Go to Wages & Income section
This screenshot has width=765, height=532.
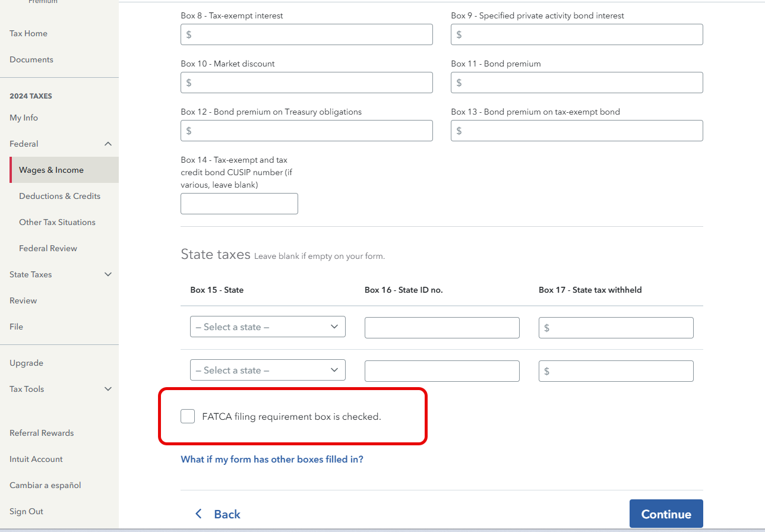(51, 170)
